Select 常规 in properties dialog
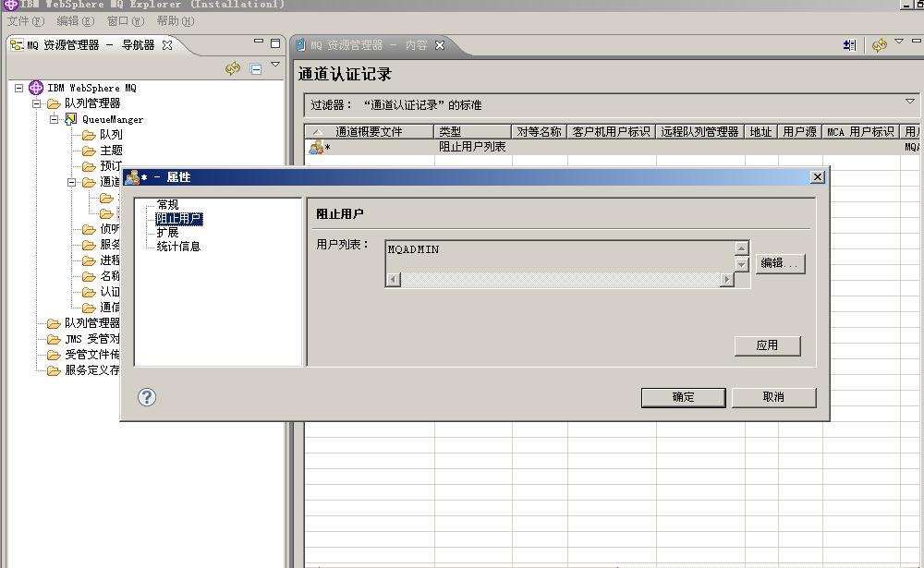Viewport: 924px width, 568px height. click(x=167, y=204)
